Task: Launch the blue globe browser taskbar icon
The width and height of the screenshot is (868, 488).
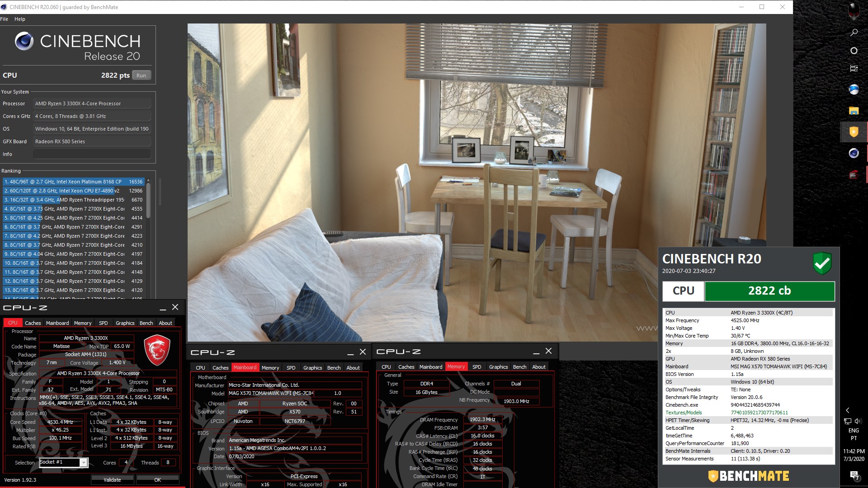Action: click(x=854, y=89)
